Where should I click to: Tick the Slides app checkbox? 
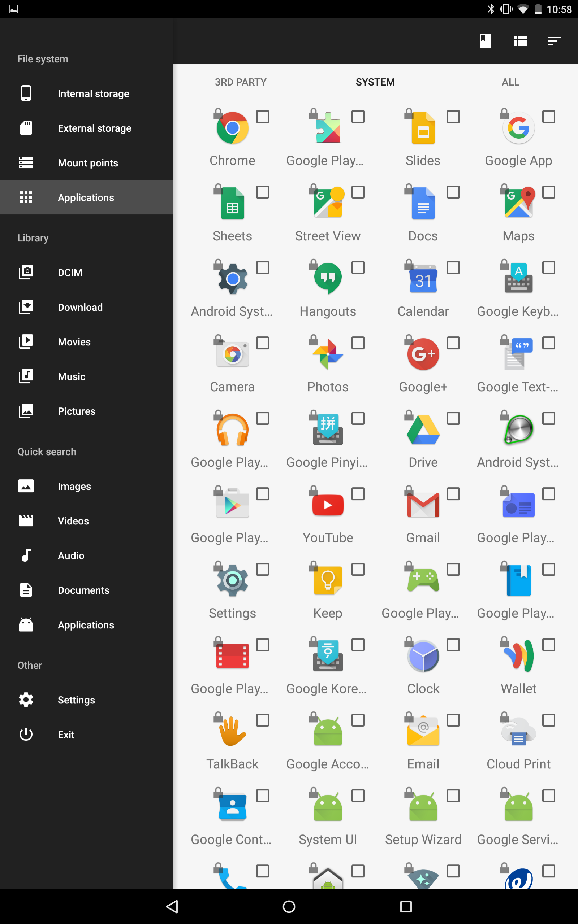click(x=453, y=117)
